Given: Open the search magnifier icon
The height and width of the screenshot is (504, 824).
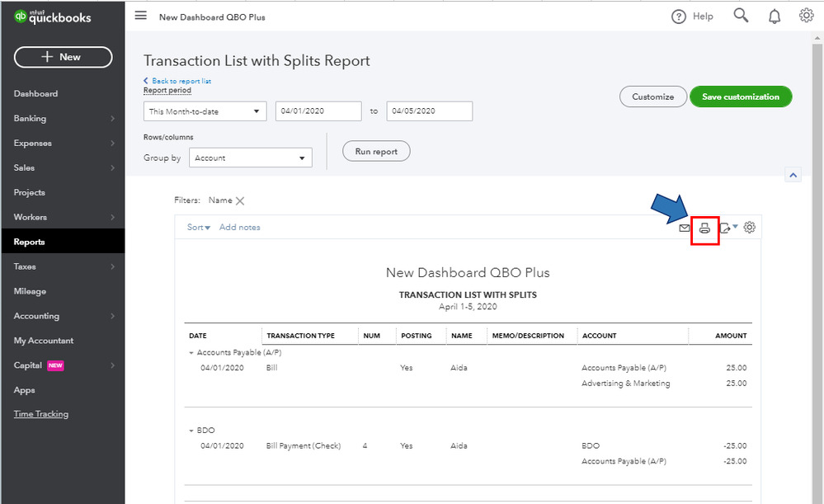Looking at the screenshot, I should pos(741,16).
